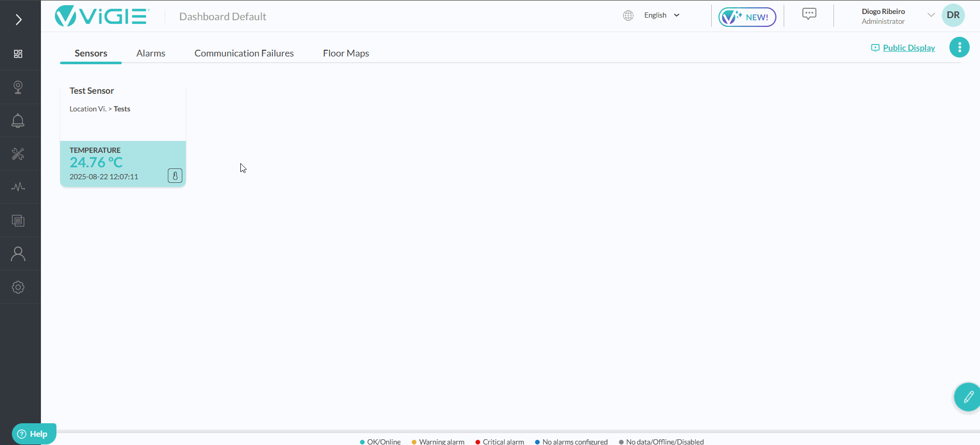Click the No data/Offline/Disabled legend entry
This screenshot has width=980, height=445.
[661, 441]
